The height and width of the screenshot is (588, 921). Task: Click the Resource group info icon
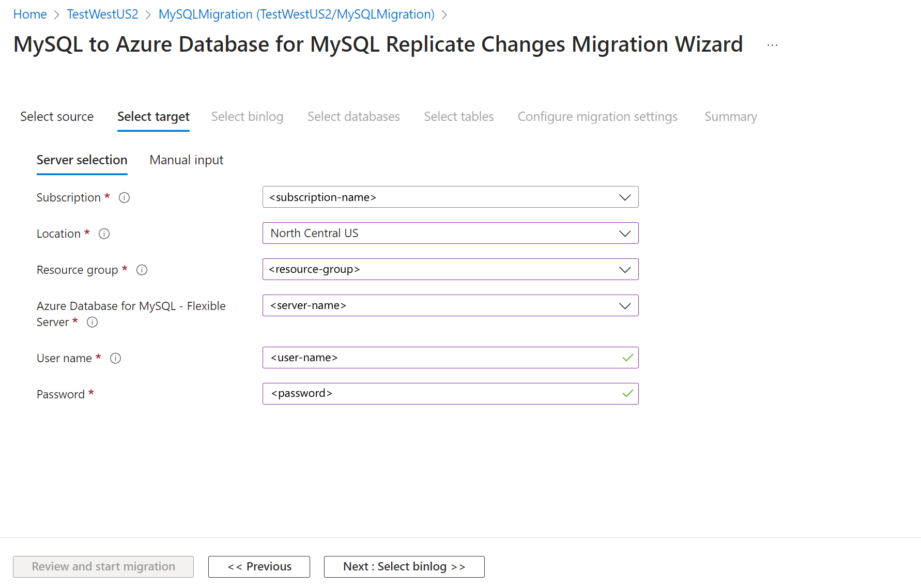(142, 270)
